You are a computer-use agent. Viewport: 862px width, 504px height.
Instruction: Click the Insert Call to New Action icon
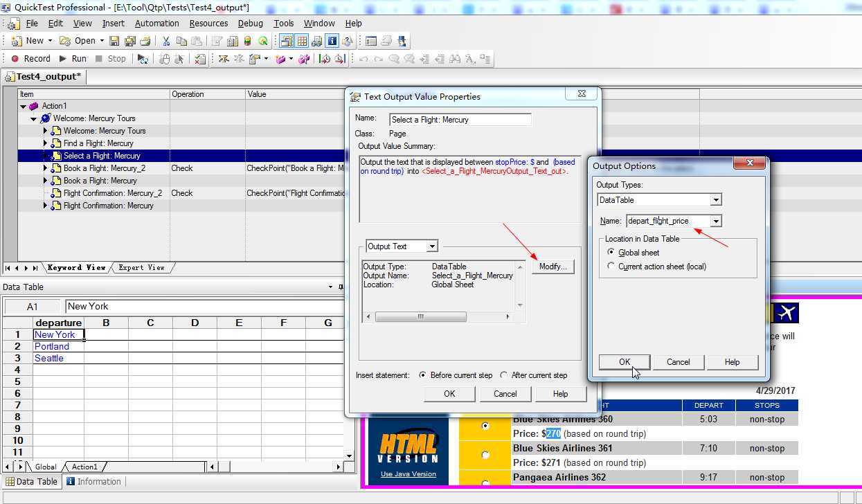point(280,59)
